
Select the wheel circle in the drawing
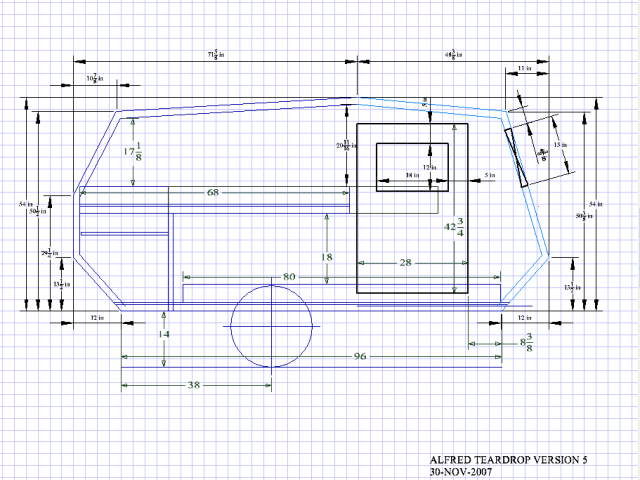pyautogui.click(x=272, y=327)
